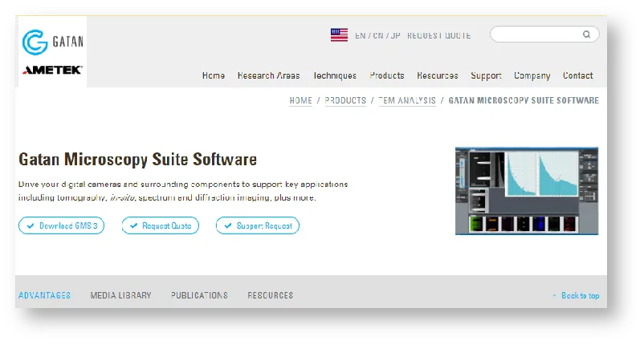Click the AMETEK logo
The height and width of the screenshot is (345, 644).
click(x=51, y=71)
